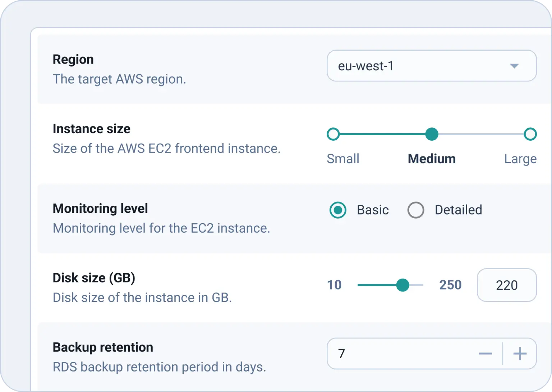
Task: Open the Region dropdown showing eu-west-1
Action: click(x=413, y=66)
